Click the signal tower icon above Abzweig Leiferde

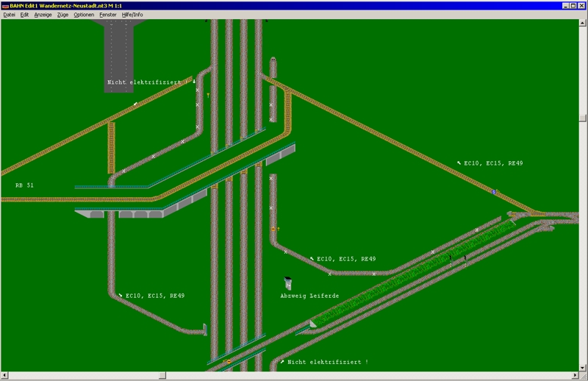pyautogui.click(x=289, y=283)
